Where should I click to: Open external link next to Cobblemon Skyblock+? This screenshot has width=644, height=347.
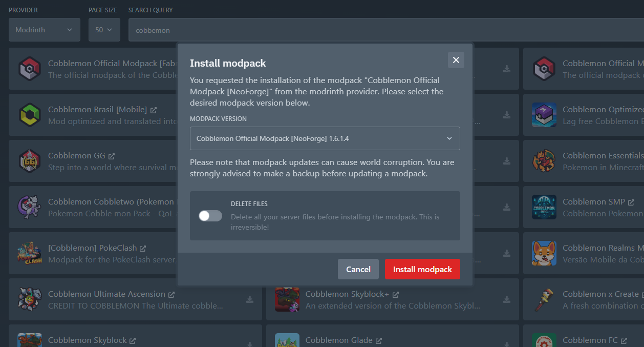coord(396,294)
